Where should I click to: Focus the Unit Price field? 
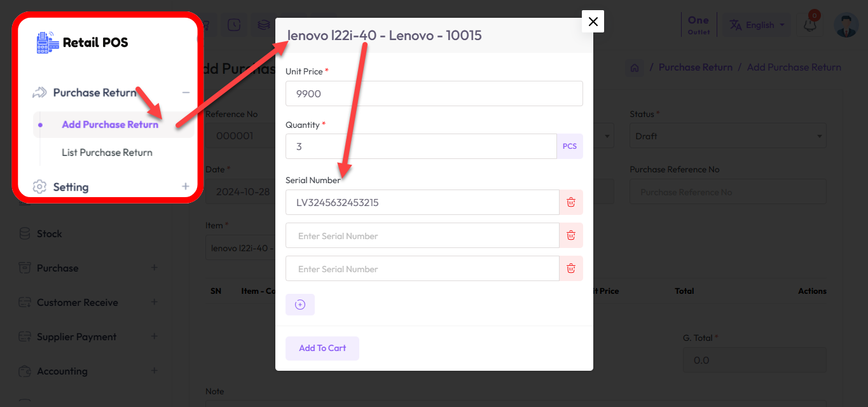tap(434, 93)
